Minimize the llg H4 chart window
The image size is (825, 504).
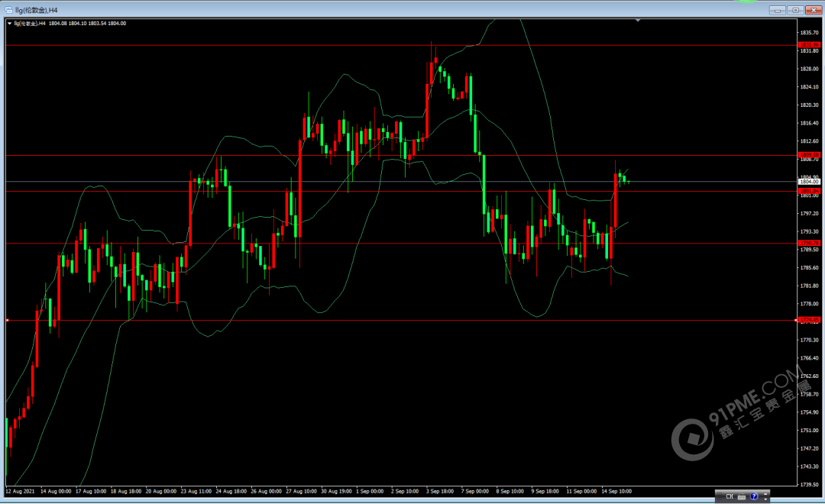pos(777,10)
